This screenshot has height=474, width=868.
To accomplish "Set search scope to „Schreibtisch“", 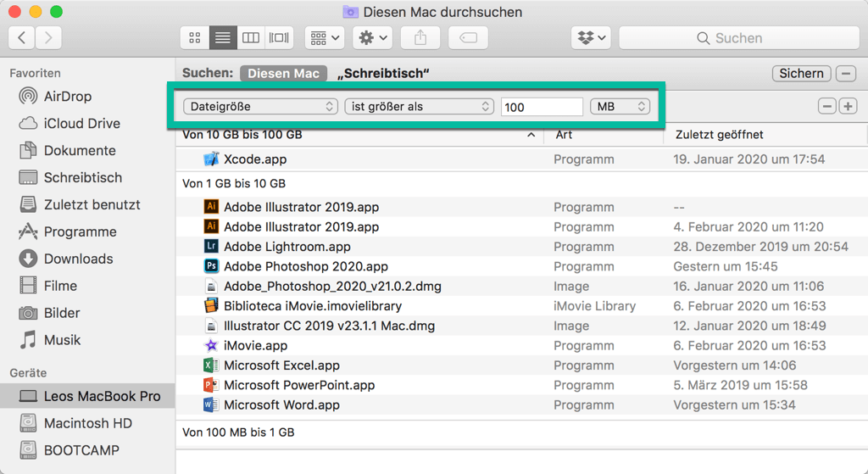I will point(384,73).
